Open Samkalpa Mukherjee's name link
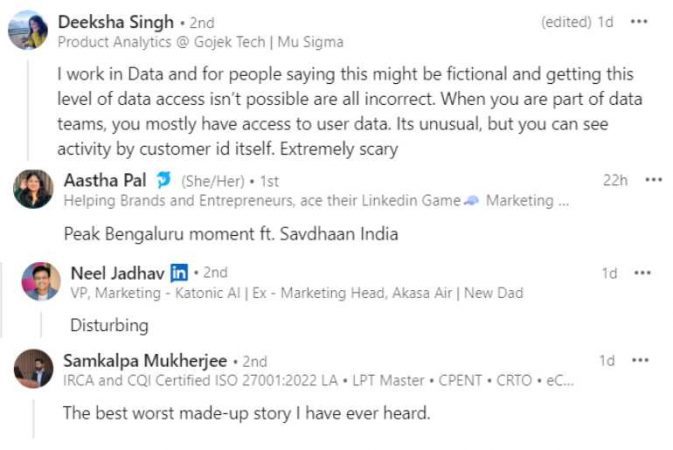673x450 pixels. coord(144,360)
